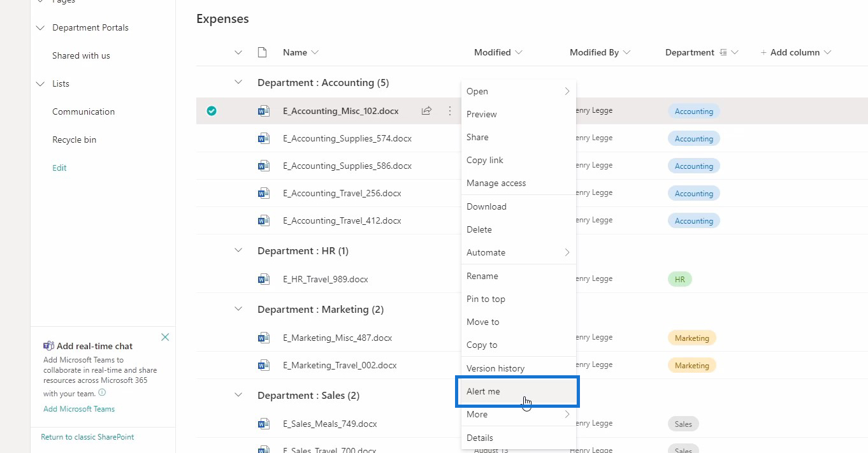Open file E_HR_Travel_989.docx
The width and height of the screenshot is (868, 453).
[x=326, y=279]
